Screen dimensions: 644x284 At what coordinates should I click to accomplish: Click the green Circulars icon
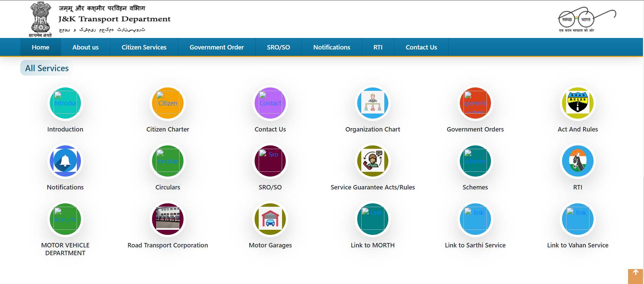[168, 161]
